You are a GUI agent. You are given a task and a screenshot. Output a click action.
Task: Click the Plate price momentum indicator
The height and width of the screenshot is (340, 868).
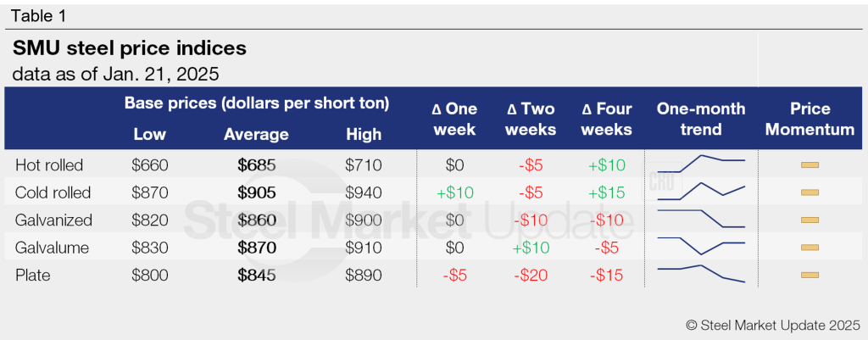click(810, 275)
